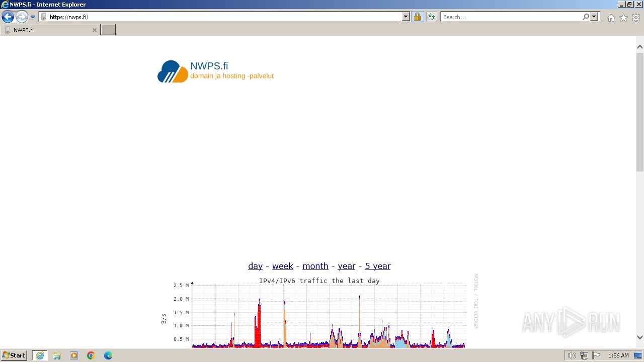Show the day traffic graph

(x=255, y=266)
